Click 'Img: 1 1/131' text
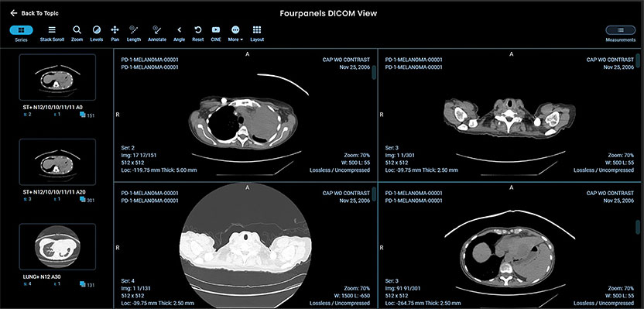 point(137,289)
